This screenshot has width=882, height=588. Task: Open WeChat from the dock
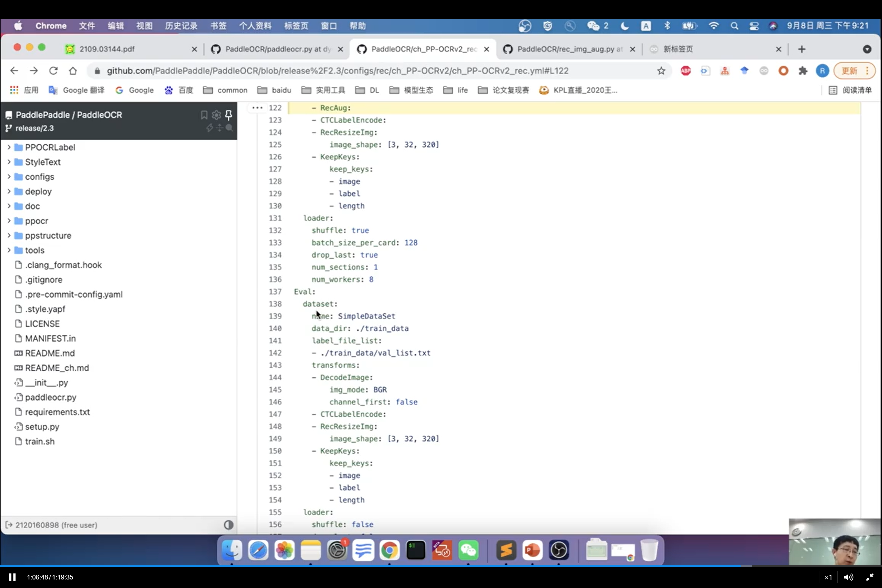pyautogui.click(x=468, y=550)
